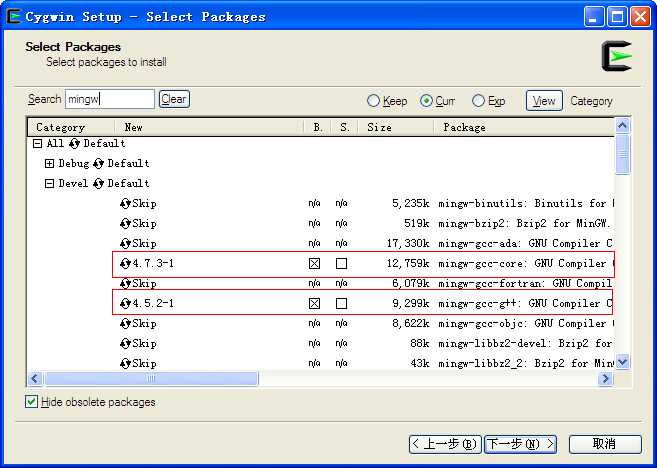Click the View button

(x=544, y=101)
